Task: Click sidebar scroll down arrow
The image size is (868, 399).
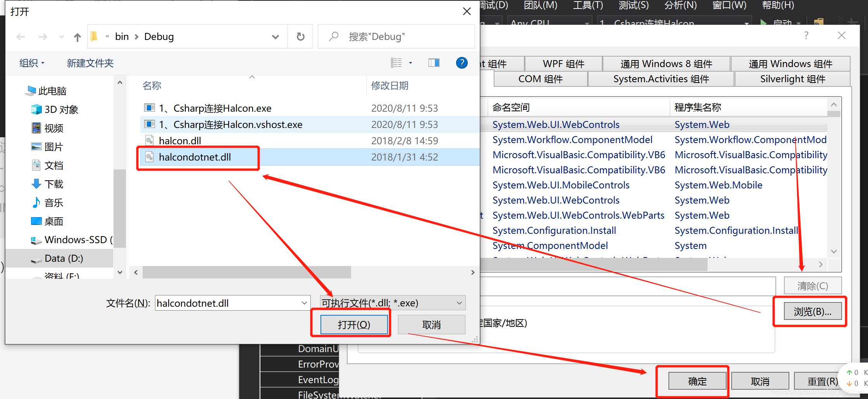Action: coord(120,272)
